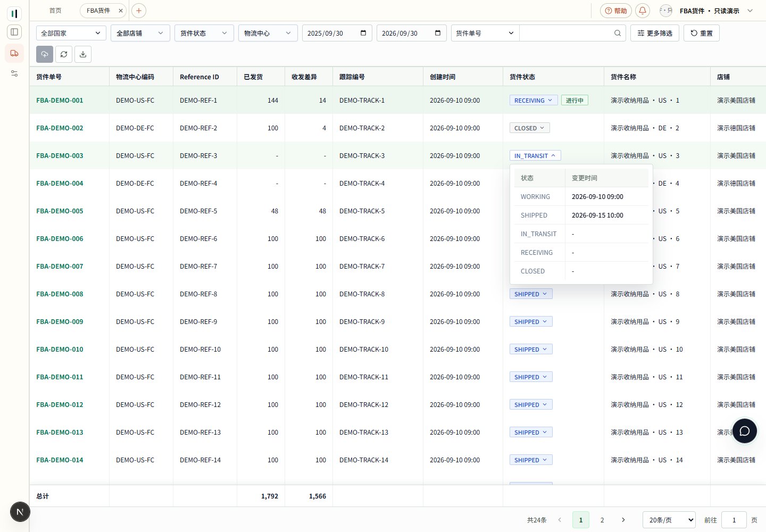The image size is (766, 532).
Task: Collapse the IN_TRANSIT status popup for FBA-DEMO-003
Action: coord(535,156)
